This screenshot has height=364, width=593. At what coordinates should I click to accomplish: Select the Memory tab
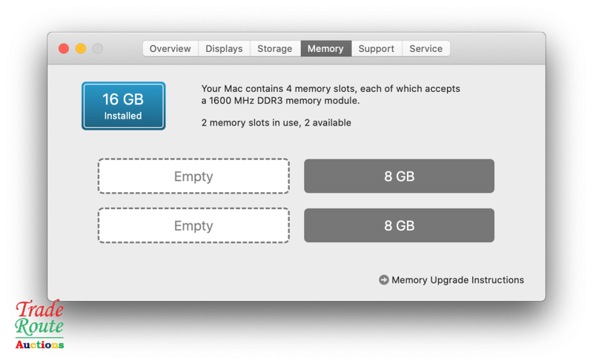click(325, 48)
